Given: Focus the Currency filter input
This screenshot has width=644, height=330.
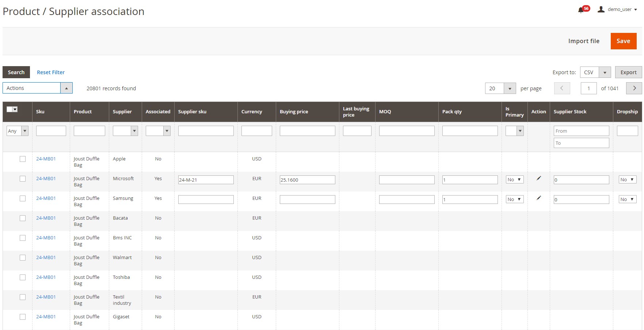Looking at the screenshot, I should point(257,131).
